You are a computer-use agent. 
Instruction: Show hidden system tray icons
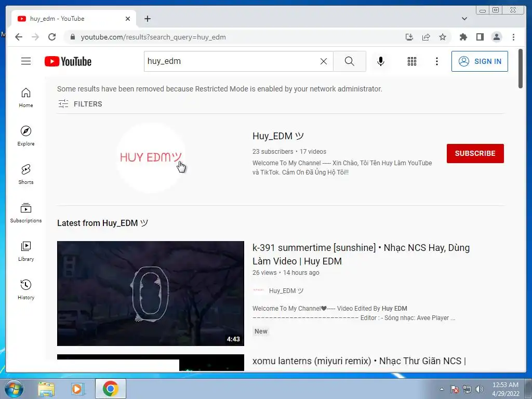(x=442, y=389)
